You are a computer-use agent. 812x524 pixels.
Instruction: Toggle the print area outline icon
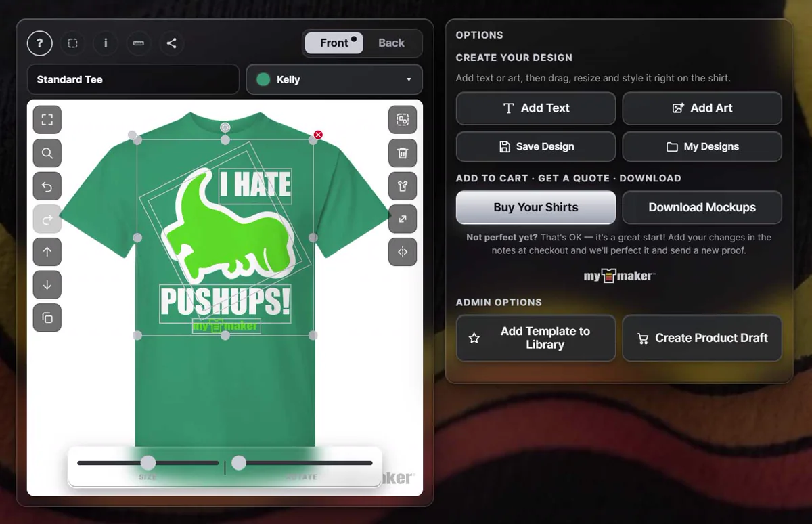coord(73,43)
